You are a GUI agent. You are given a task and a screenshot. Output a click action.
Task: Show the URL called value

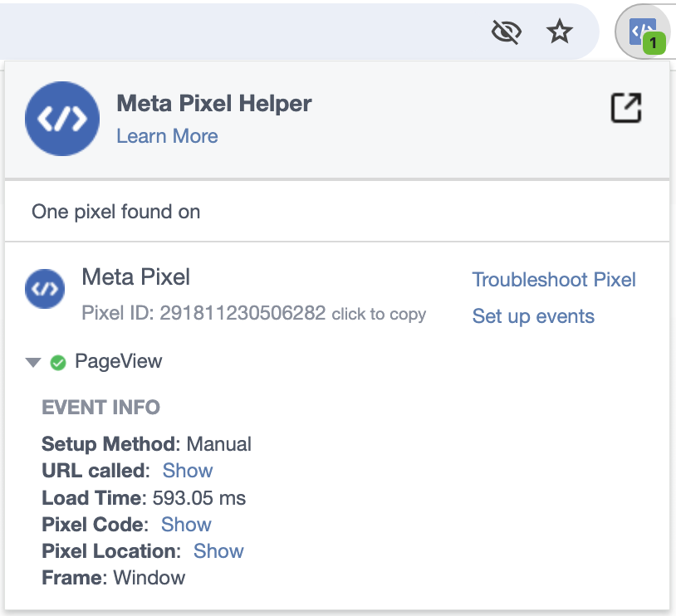[188, 471]
